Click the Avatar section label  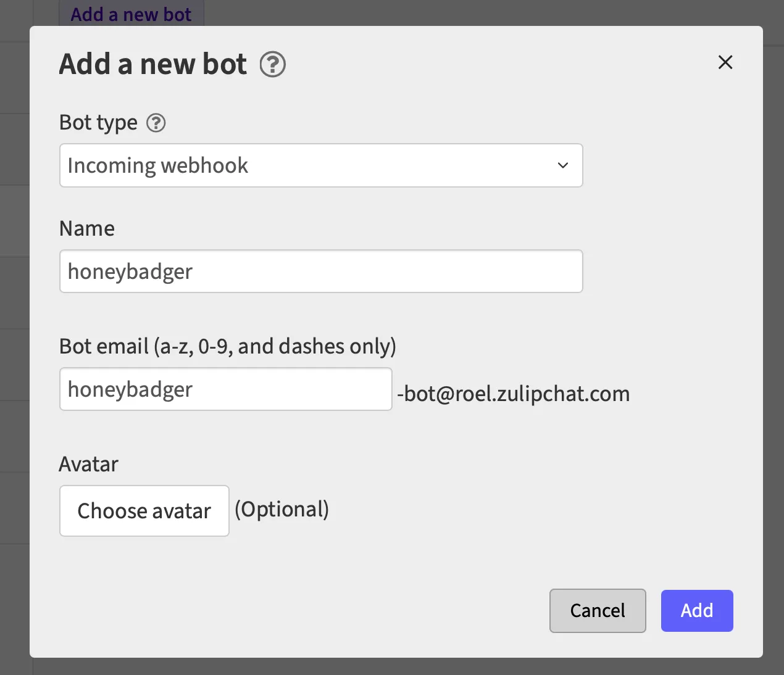[88, 464]
